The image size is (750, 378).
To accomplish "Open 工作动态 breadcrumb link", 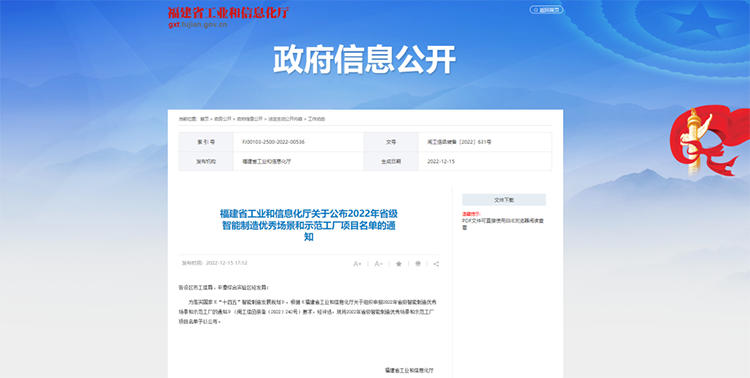I will click(x=316, y=119).
